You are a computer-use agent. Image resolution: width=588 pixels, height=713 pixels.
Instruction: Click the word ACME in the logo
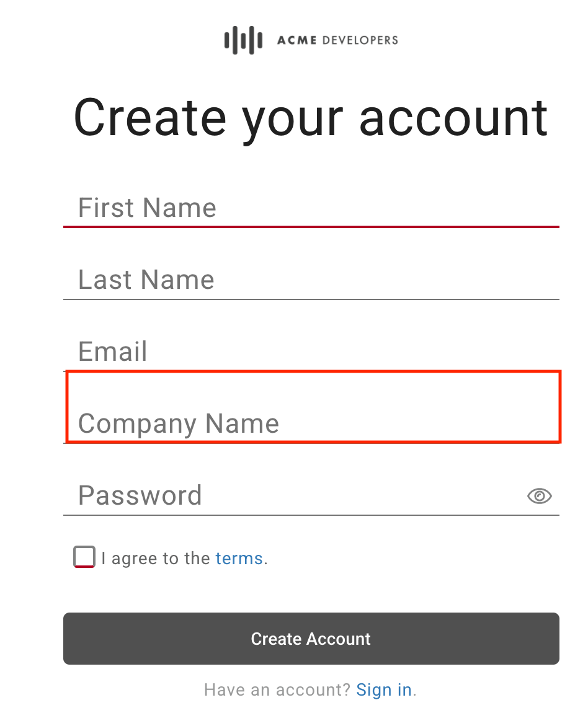click(296, 41)
